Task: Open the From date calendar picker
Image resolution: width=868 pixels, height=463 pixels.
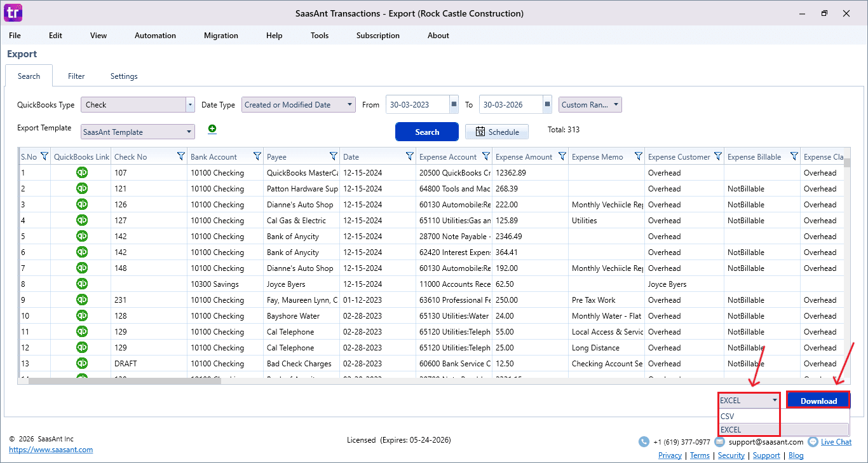Action: click(453, 104)
